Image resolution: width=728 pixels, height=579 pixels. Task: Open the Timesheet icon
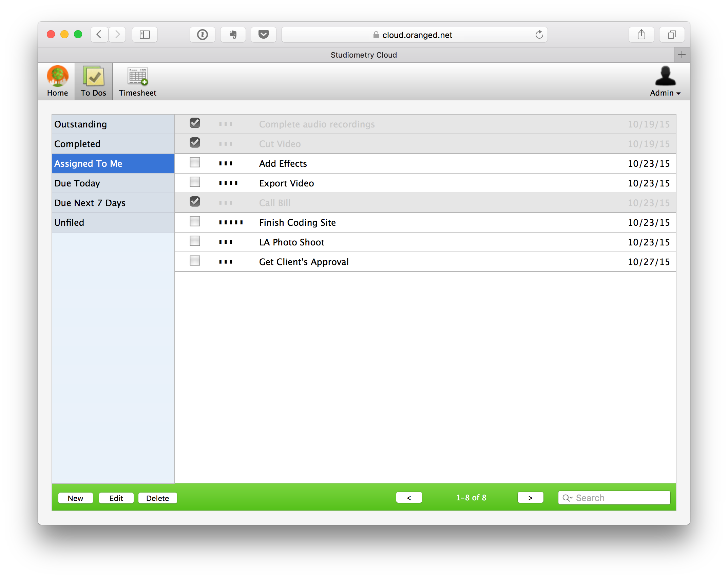click(x=137, y=81)
